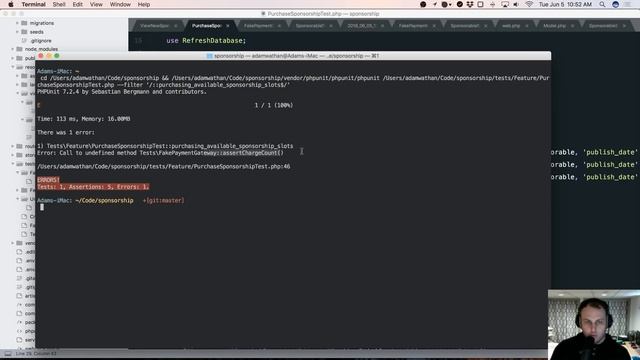
Task: Zoom the terminal window with green button
Action: (57, 56)
